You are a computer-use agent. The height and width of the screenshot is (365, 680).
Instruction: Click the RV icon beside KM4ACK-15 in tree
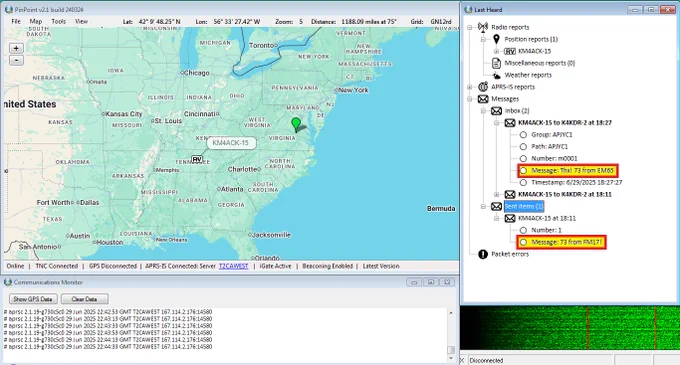point(510,51)
